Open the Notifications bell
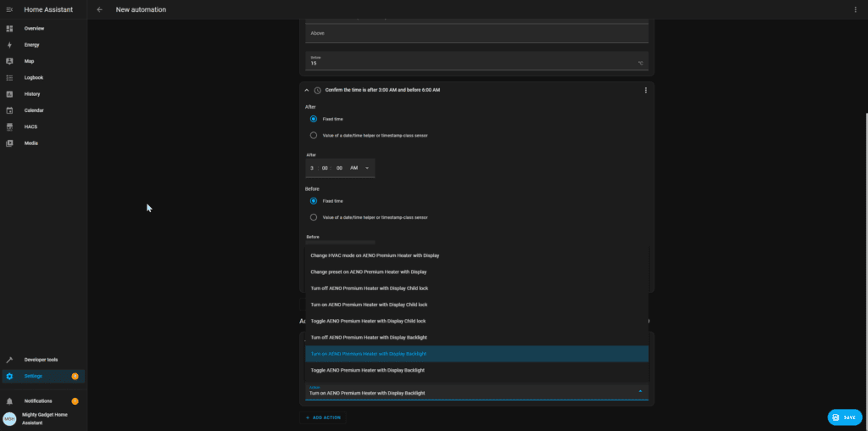The height and width of the screenshot is (431, 868). click(9, 400)
